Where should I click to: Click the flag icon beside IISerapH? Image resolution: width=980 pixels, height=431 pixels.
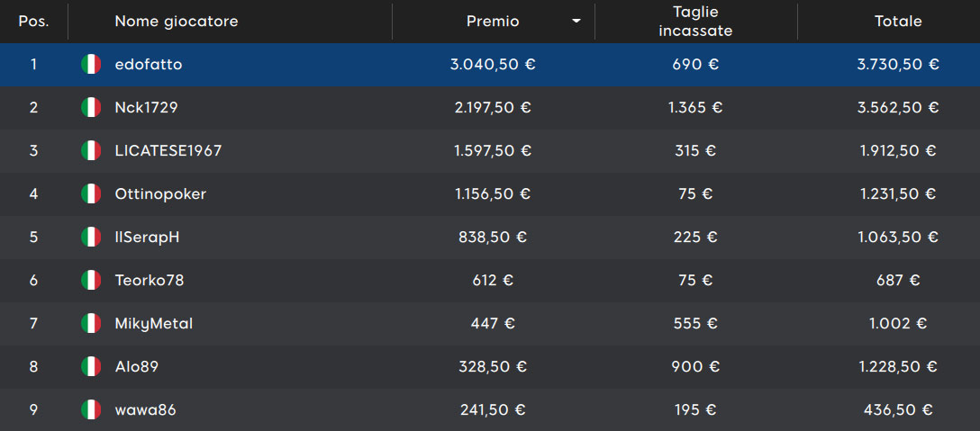[91, 237]
